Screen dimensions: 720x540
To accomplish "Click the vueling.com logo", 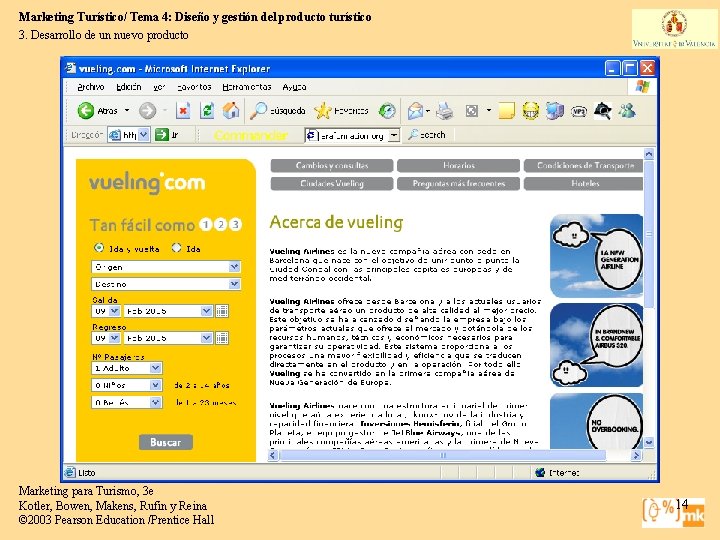I will pos(147,183).
